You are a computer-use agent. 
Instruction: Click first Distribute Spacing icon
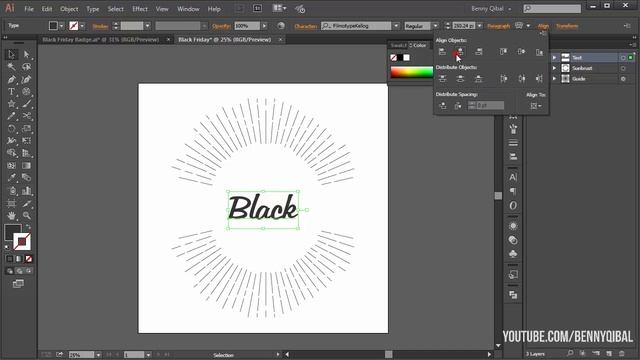coord(442,106)
